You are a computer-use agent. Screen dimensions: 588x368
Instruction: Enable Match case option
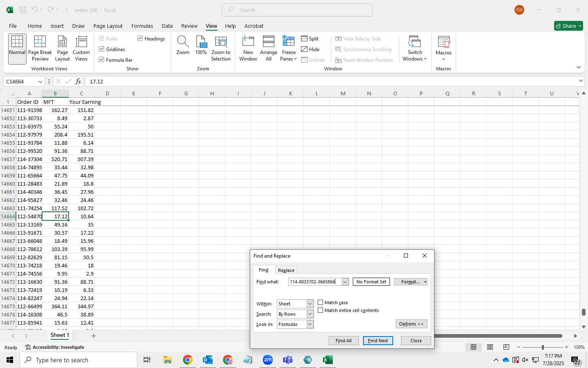click(321, 303)
